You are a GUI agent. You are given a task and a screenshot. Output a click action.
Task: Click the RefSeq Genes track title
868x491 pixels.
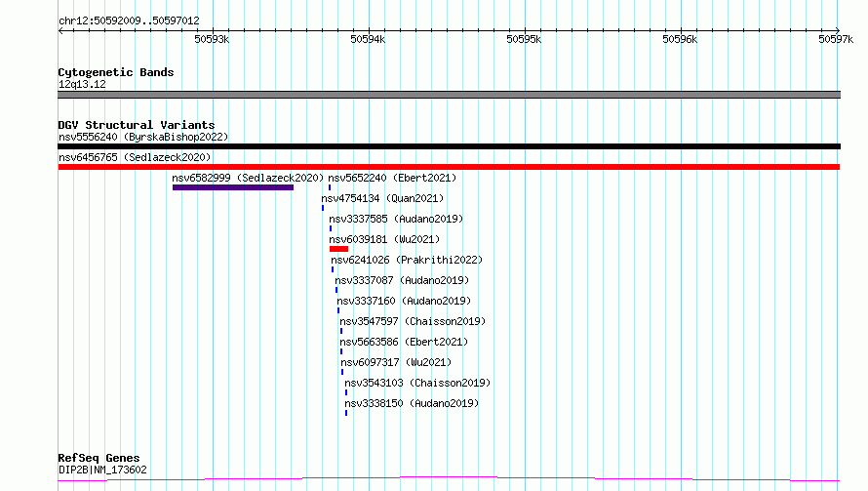click(99, 458)
